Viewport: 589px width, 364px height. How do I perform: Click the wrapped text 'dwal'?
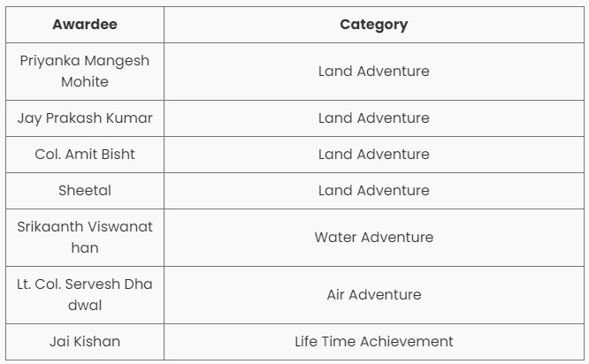click(x=85, y=305)
